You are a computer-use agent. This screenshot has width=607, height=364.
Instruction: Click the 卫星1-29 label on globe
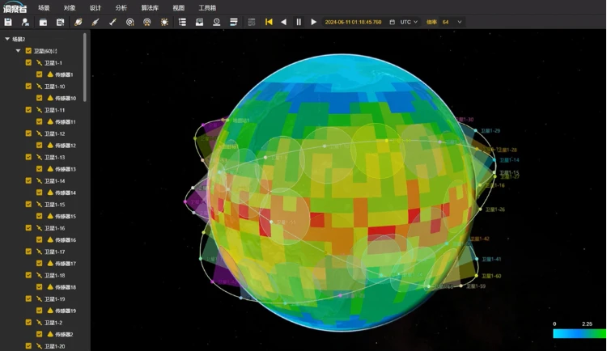[490, 130]
